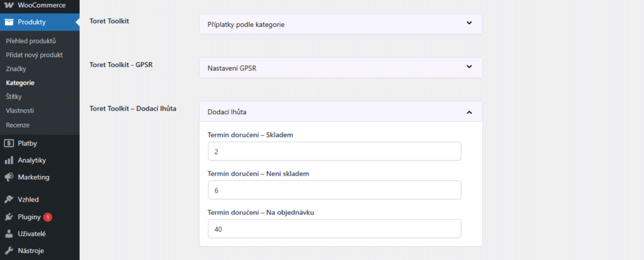The image size is (644, 260).
Task: Focus the Skladem delivery time field
Action: (335, 151)
